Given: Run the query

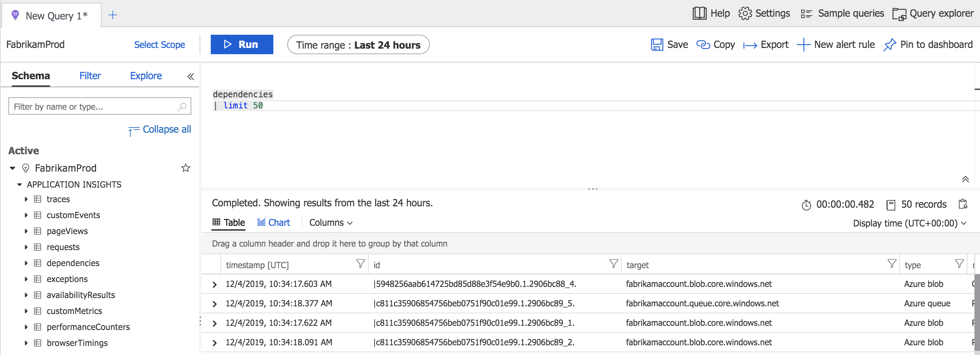Looking at the screenshot, I should 242,44.
